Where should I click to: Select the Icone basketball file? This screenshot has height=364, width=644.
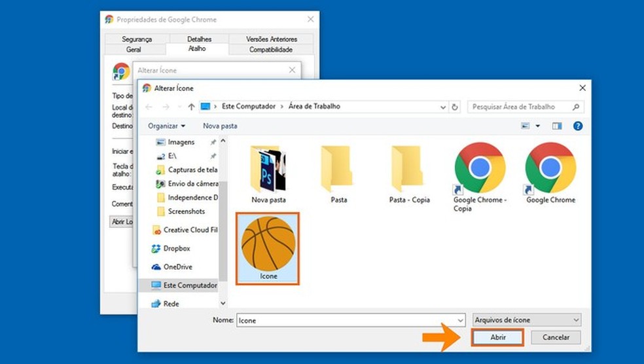tap(268, 249)
